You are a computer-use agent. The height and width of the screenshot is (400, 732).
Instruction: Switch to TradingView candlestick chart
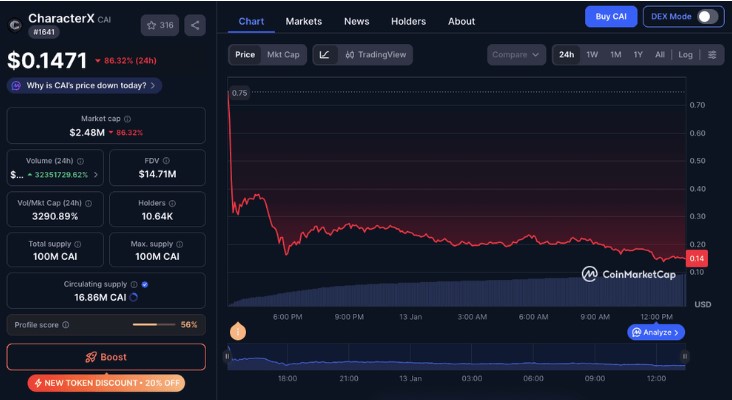376,55
